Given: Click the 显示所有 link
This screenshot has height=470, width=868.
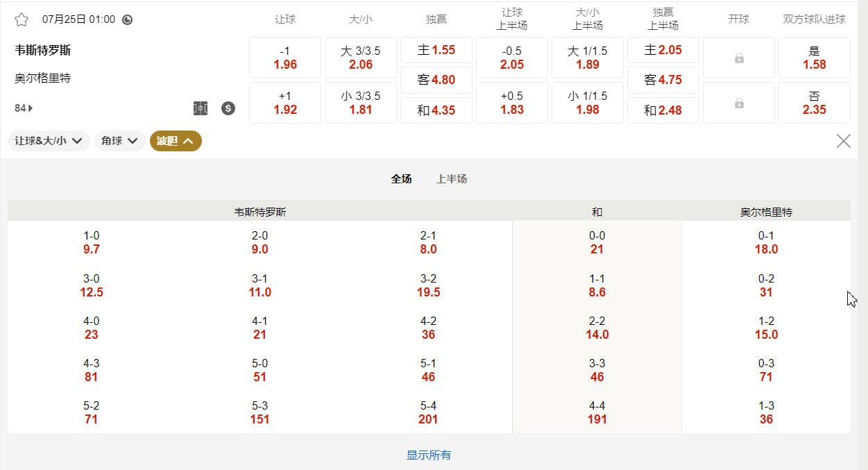Looking at the screenshot, I should 429,455.
